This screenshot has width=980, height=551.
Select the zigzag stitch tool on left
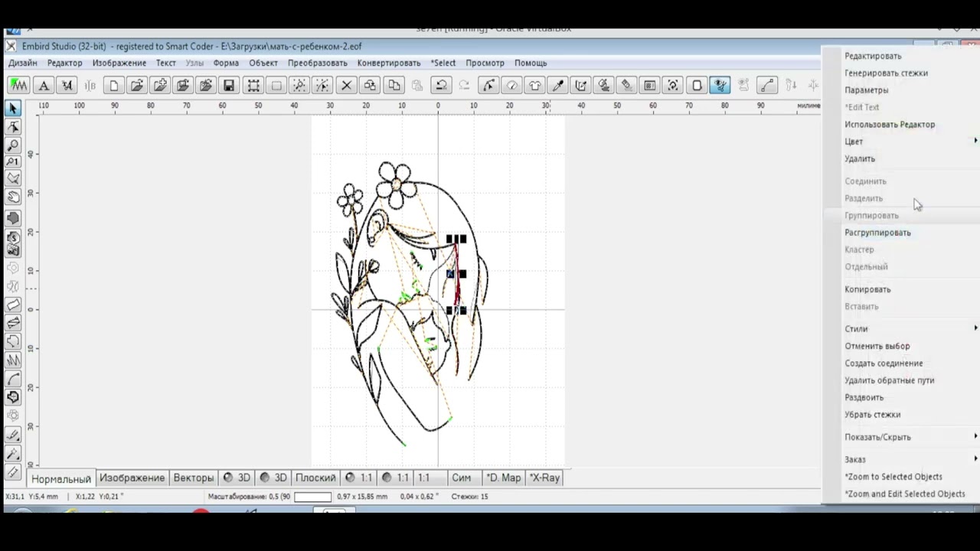13,360
